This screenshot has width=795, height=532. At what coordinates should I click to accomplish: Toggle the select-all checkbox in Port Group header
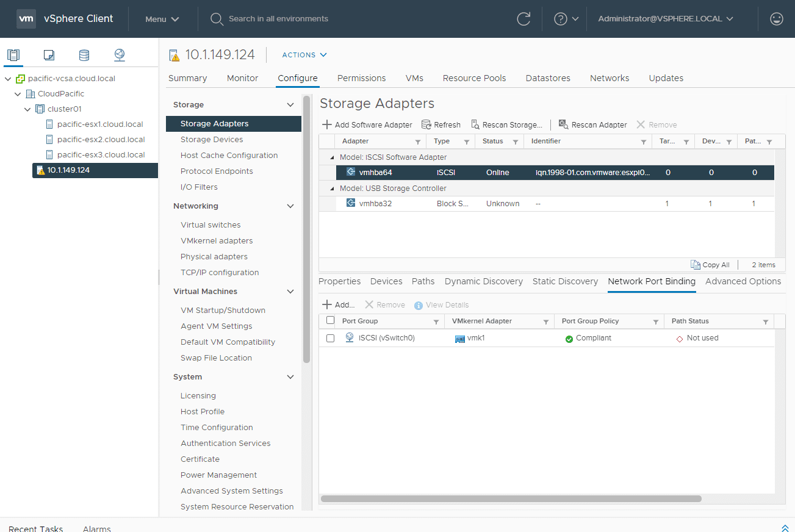331,320
